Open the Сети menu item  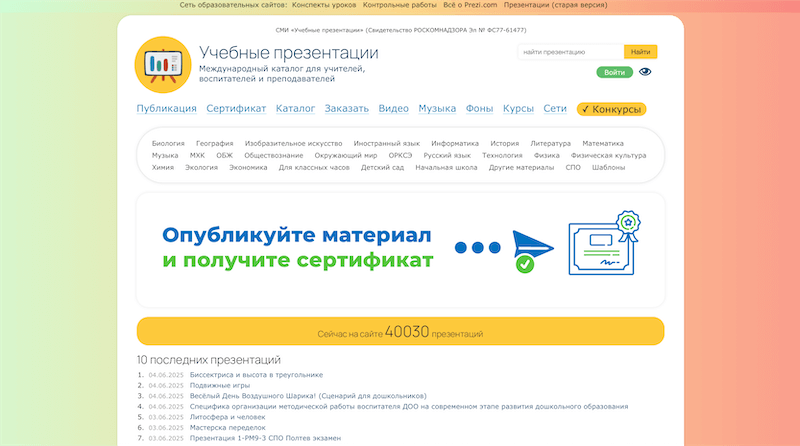[x=555, y=108]
